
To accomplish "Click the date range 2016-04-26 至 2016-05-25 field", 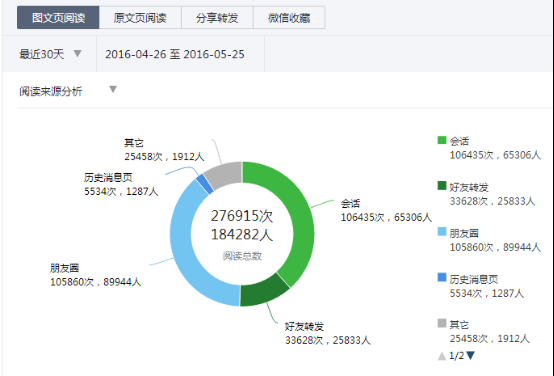I will tap(175, 54).
